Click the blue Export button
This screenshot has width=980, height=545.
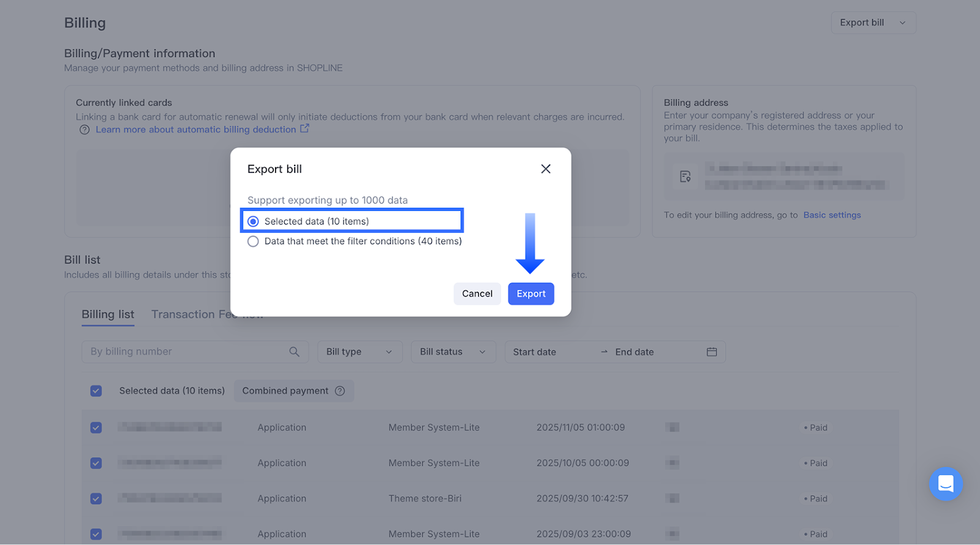530,294
